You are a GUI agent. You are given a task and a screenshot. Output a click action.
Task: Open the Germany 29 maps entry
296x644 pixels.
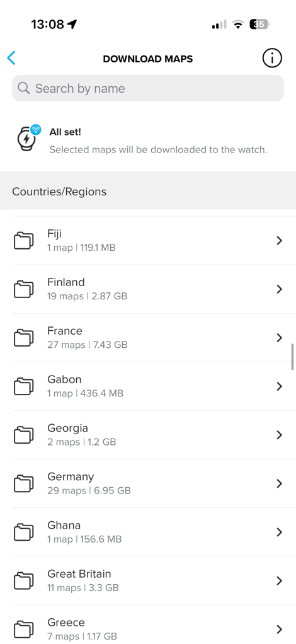coord(148,483)
